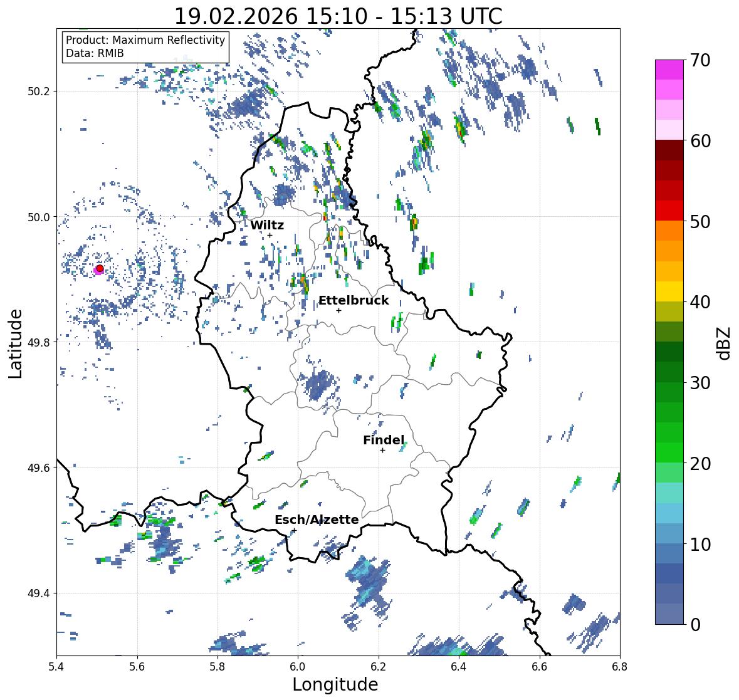This screenshot has width=739, height=700.
Task: Click the longitude tick label 5.8
Action: pyautogui.click(x=218, y=666)
